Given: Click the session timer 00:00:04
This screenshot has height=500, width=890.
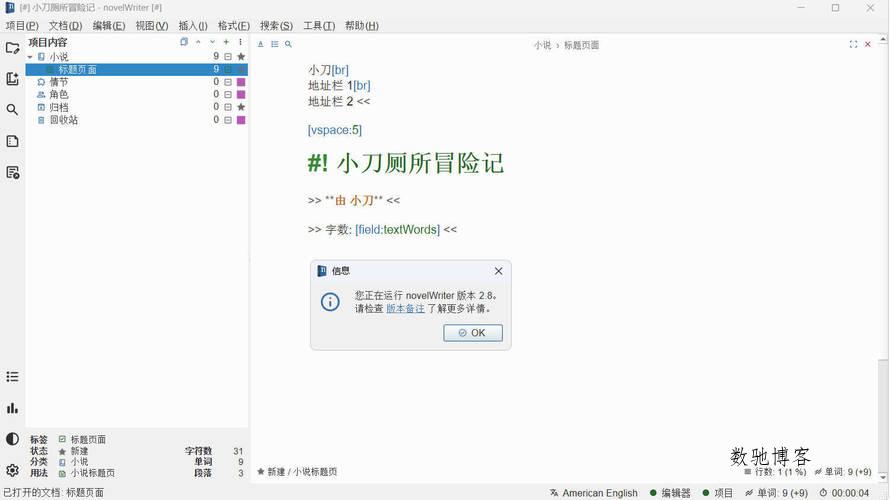Looking at the screenshot, I should [x=845, y=493].
